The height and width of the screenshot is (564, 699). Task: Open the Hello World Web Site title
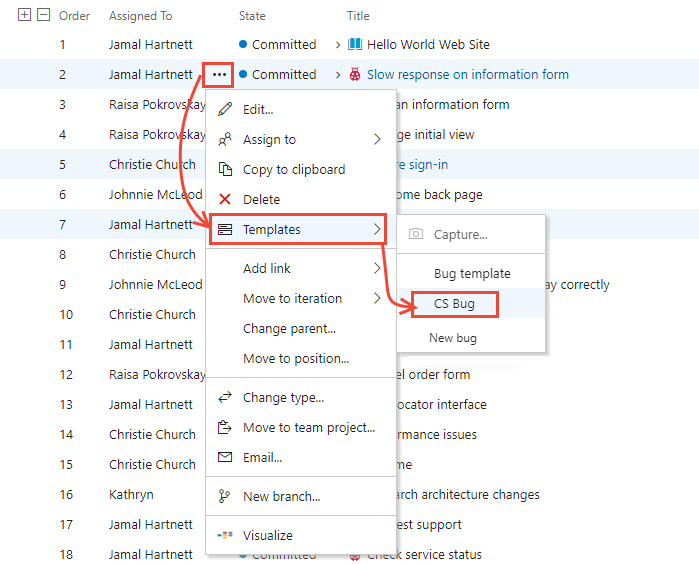click(x=428, y=44)
